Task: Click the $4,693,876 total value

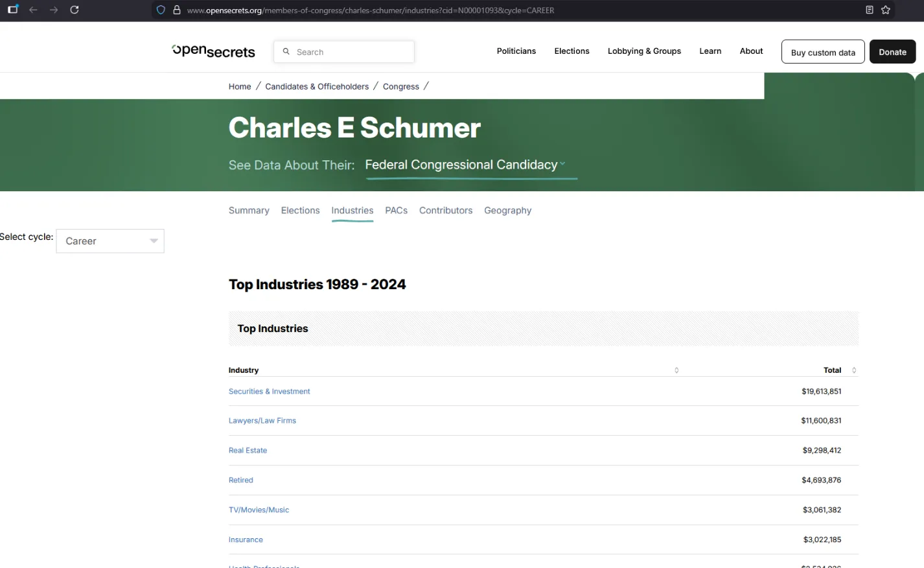Action: 822,480
